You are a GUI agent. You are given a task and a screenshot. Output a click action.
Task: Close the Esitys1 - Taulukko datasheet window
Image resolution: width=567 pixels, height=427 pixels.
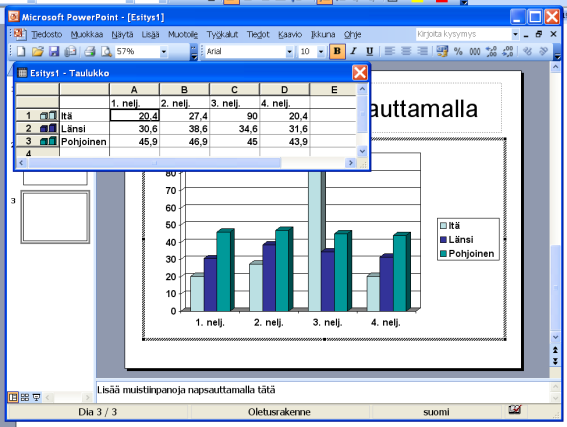(360, 73)
